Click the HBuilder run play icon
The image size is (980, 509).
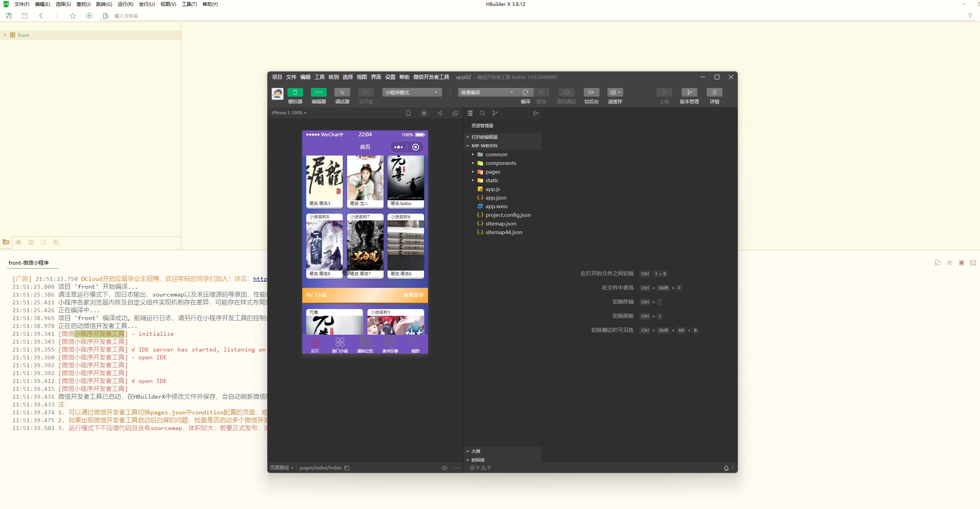click(89, 16)
